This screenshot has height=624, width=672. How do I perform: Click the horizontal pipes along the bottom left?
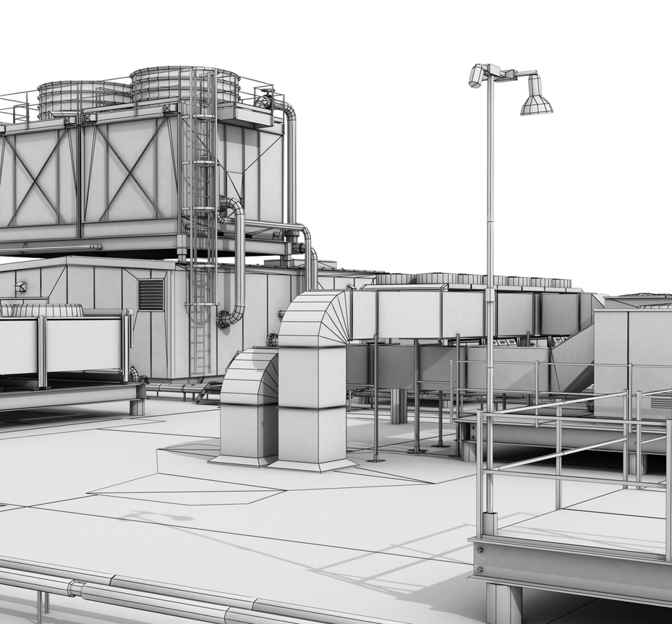click(x=109, y=589)
